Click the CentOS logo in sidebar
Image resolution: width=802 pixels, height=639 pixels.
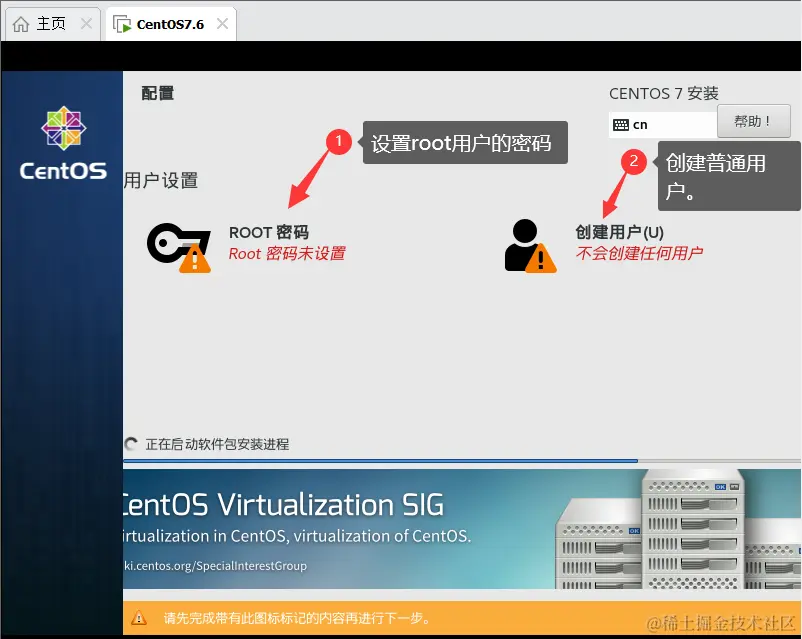point(63,143)
